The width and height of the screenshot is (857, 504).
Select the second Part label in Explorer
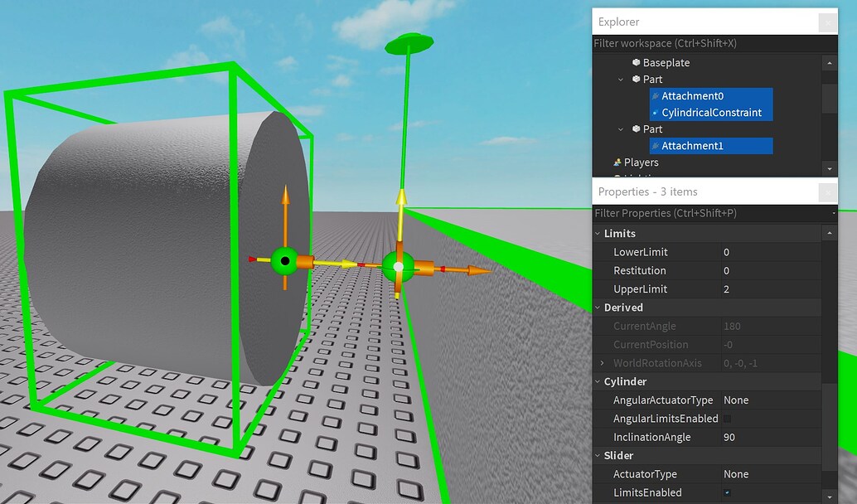point(652,129)
